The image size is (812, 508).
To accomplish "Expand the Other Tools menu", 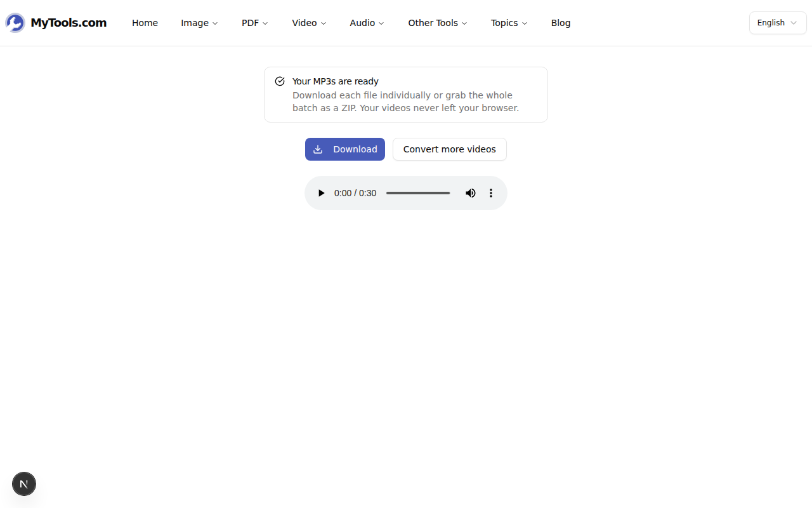I will pos(438,23).
